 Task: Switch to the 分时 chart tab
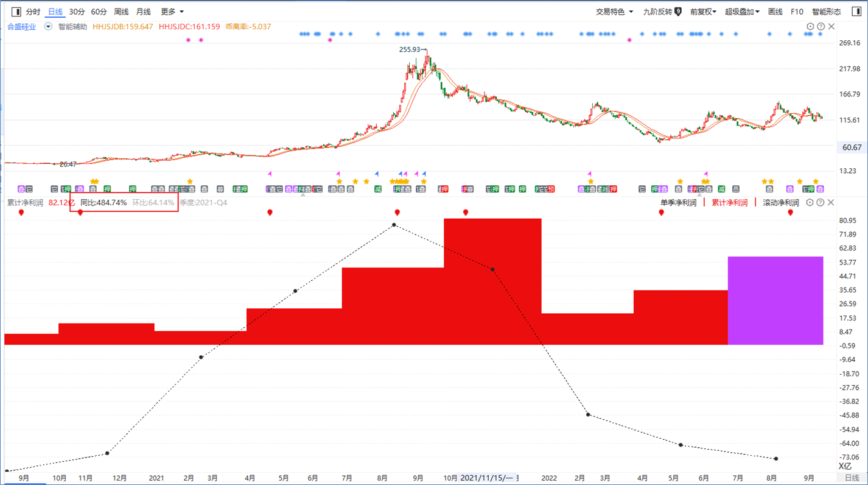point(33,12)
